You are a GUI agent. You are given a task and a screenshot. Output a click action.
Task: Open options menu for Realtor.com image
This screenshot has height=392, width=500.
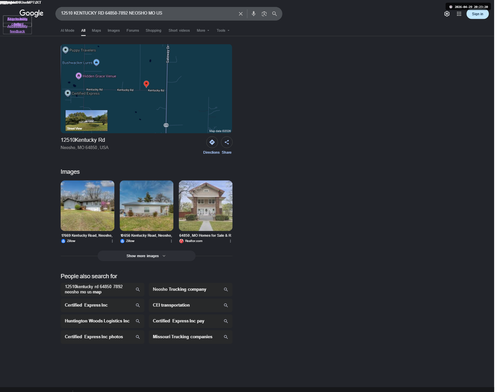coord(230,241)
